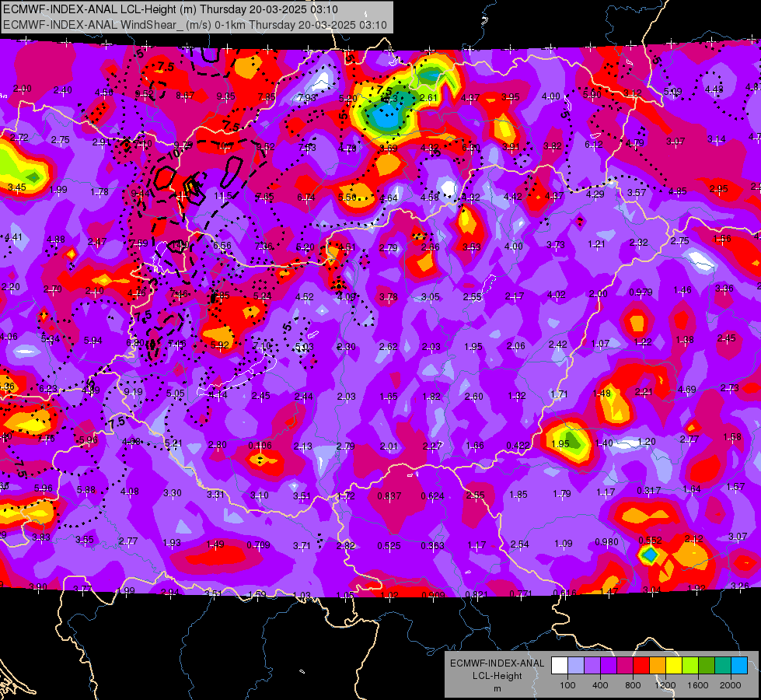
Task: Click the grid value "0.624"
Action: pyautogui.click(x=432, y=496)
